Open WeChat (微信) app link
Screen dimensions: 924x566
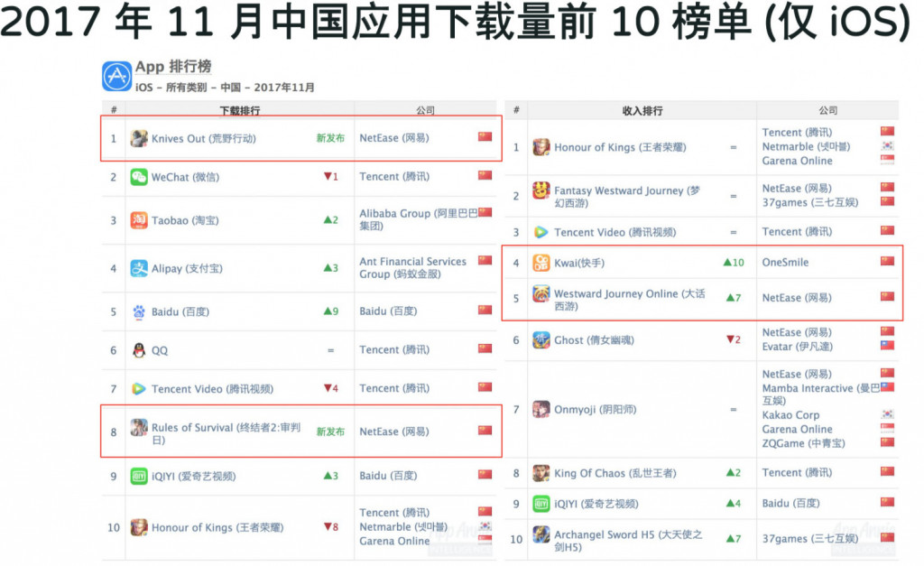coord(185,178)
